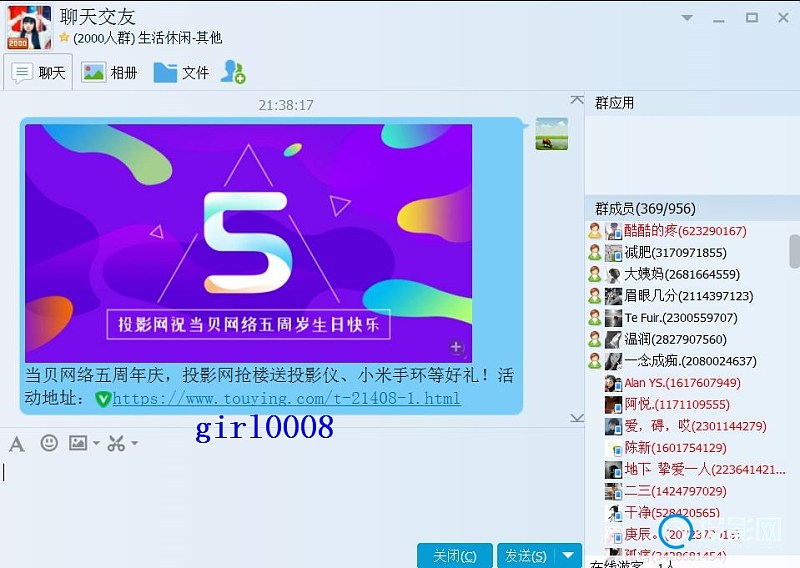Viewport: 800px width, 568px height.
Task: Click admin icon beside 一念成痴.
Action: coord(594,361)
